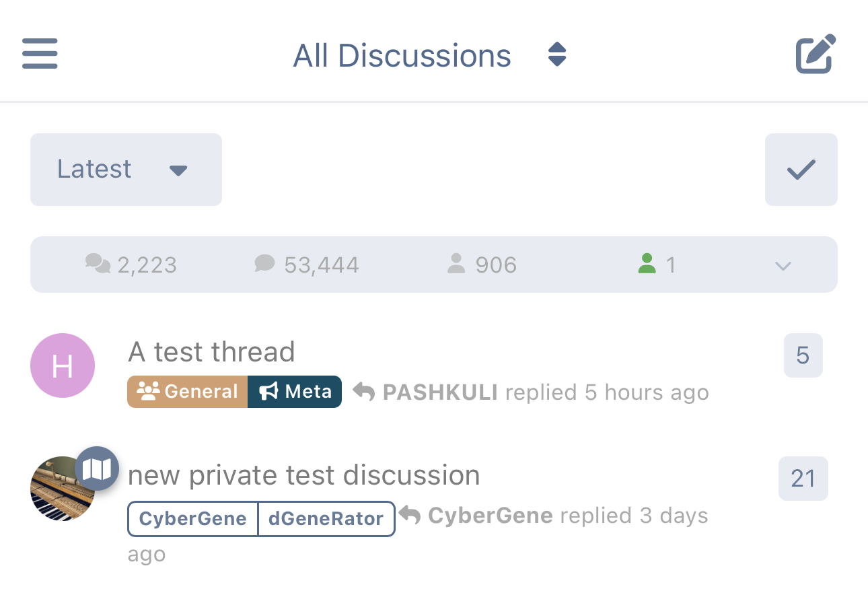Click the reply arrow beside PASHKULI

[x=364, y=392]
